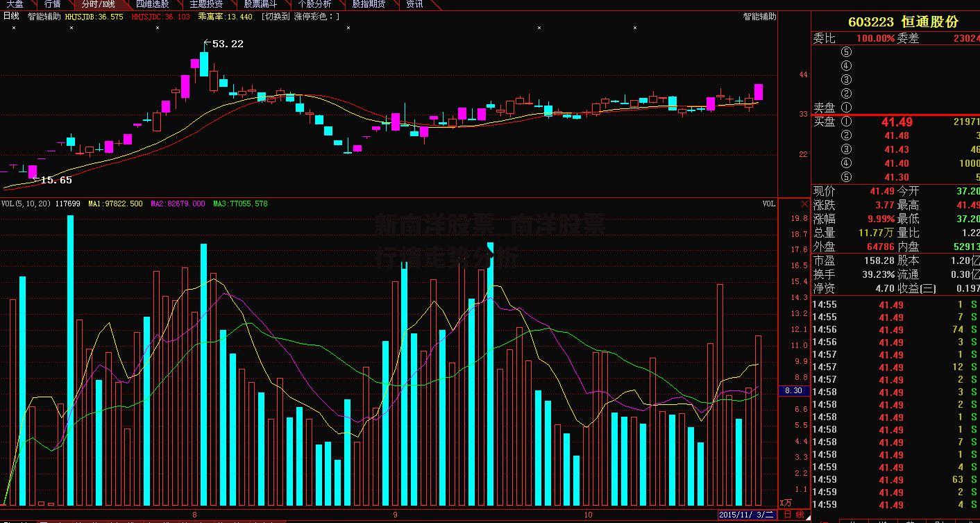Select buy level ③ priced 41.43

[x=846, y=149]
